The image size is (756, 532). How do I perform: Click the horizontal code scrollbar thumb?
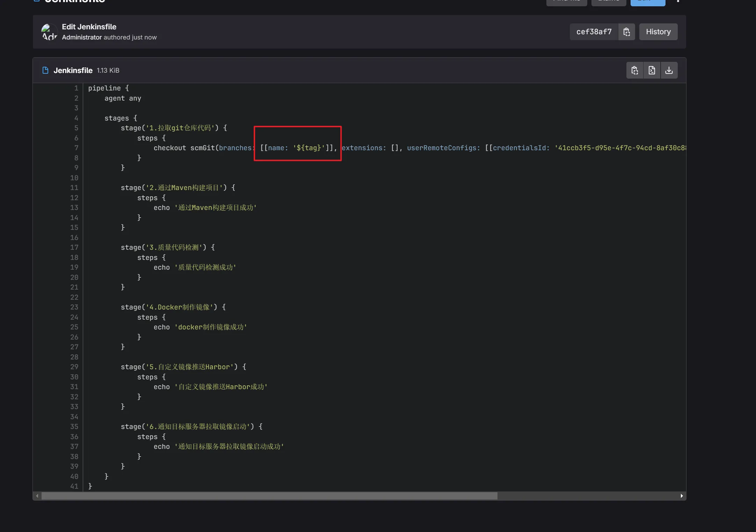[x=269, y=496]
